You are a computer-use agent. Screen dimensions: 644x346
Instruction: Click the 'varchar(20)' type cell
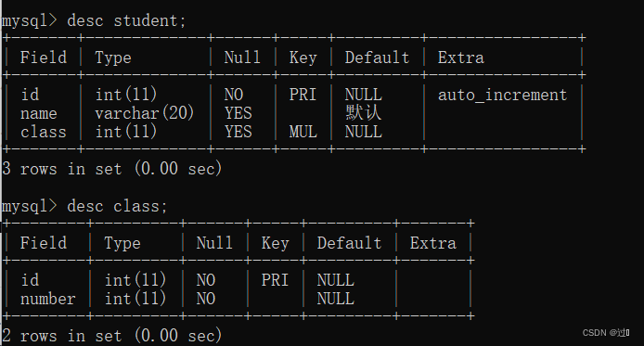point(144,113)
